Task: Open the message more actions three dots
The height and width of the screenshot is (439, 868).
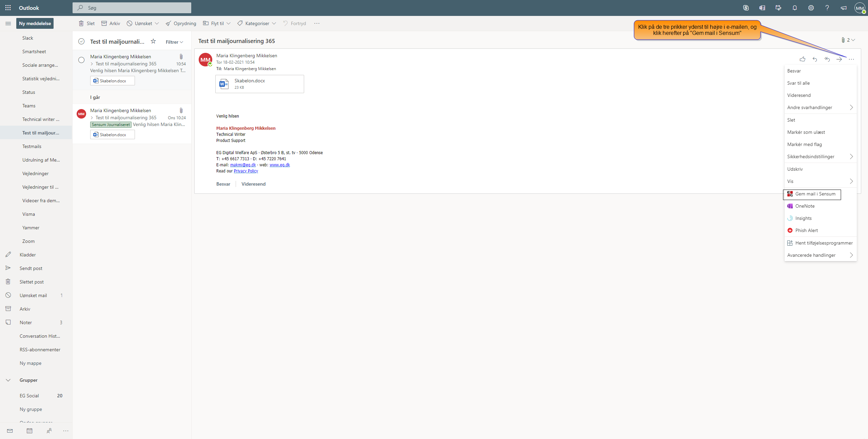Action: coord(851,59)
